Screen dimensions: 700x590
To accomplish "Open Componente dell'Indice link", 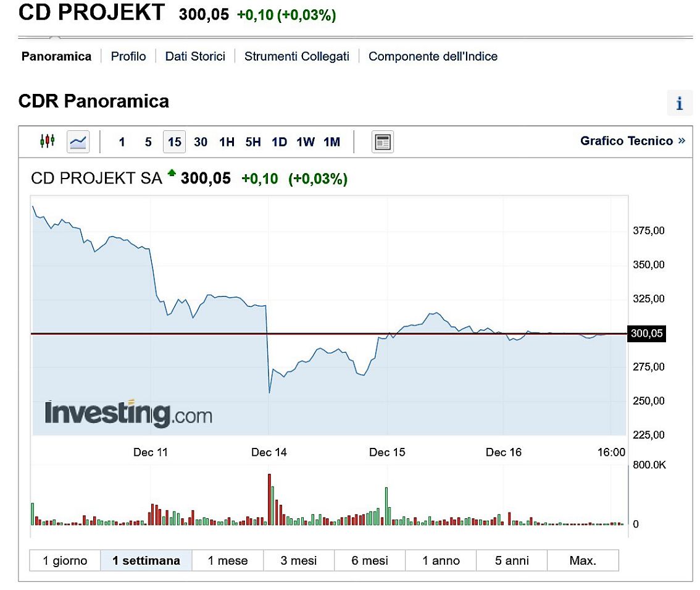I will pyautogui.click(x=433, y=56).
